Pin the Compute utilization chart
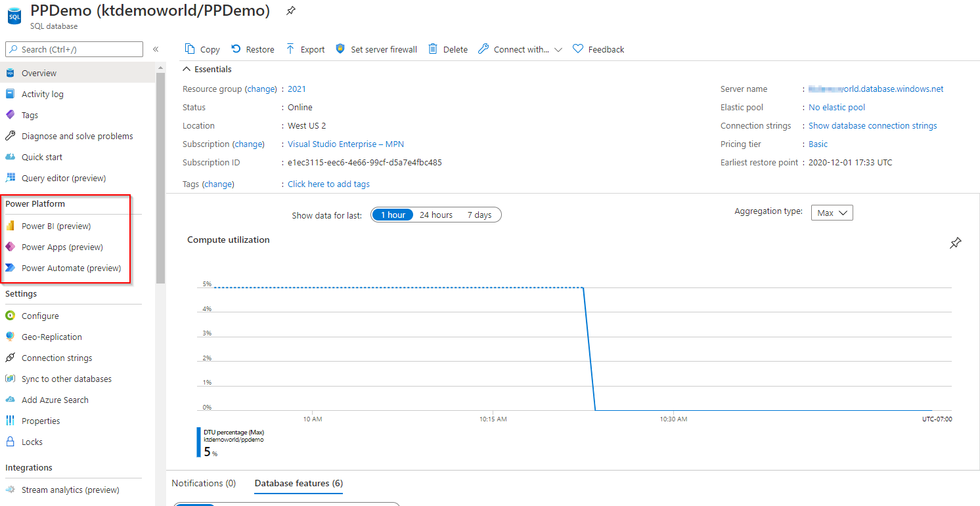 click(x=956, y=243)
